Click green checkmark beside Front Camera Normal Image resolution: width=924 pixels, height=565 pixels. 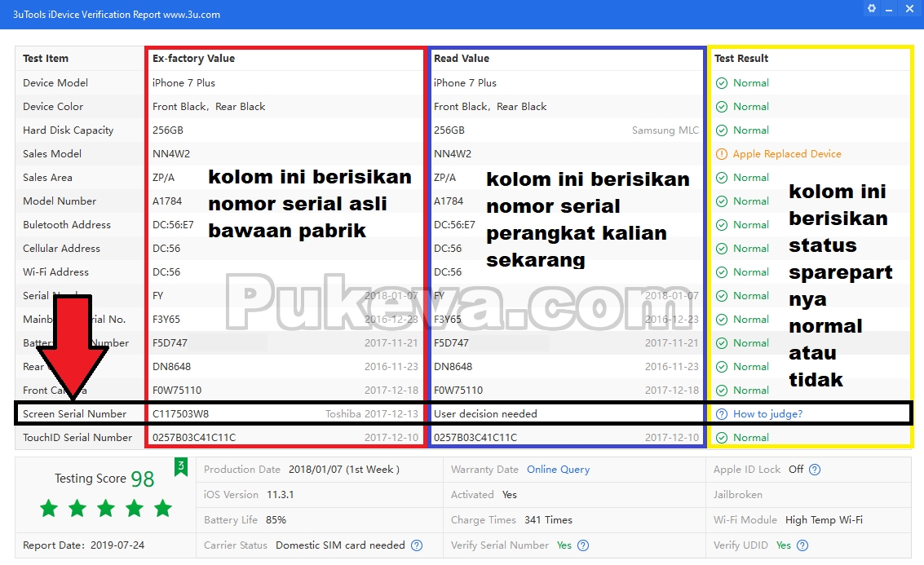pos(723,390)
